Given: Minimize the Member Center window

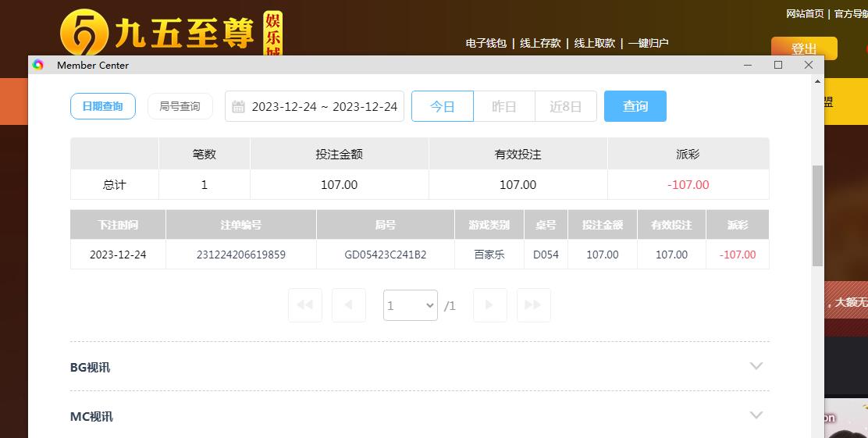Looking at the screenshot, I should (x=748, y=65).
